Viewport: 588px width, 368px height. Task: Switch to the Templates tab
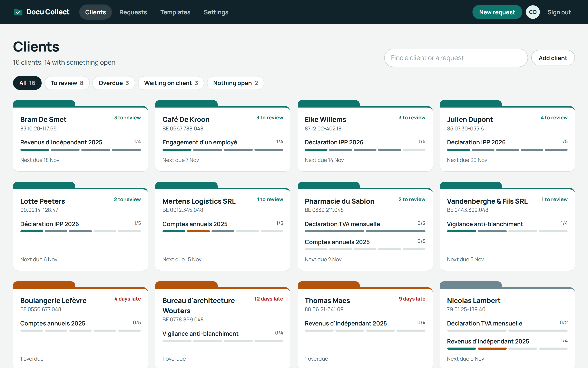pos(175,12)
